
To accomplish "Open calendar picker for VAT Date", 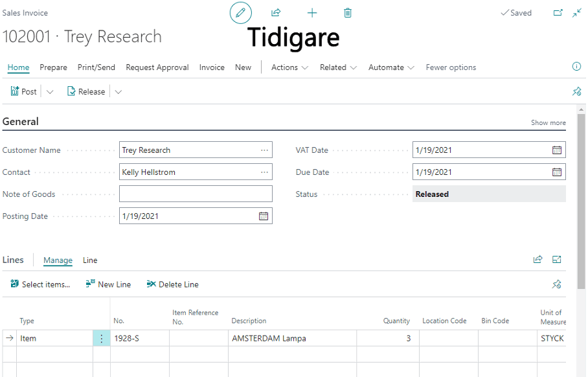I will 557,150.
